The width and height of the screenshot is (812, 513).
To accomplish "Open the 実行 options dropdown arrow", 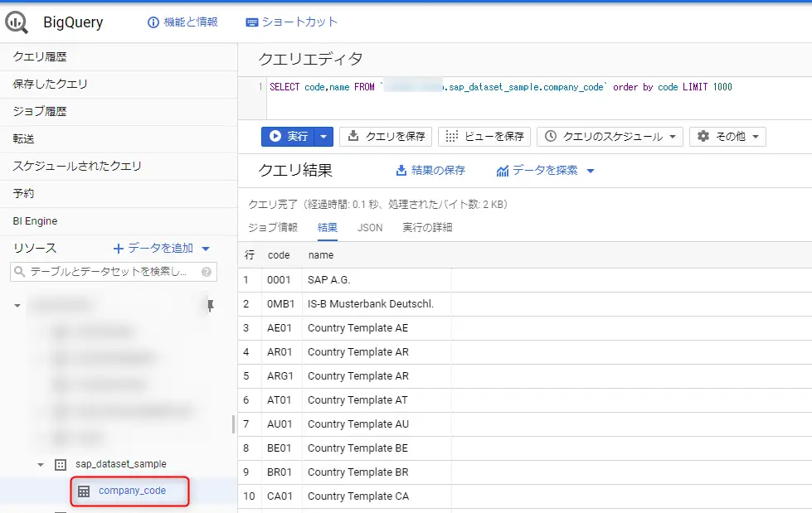I will tap(323, 137).
